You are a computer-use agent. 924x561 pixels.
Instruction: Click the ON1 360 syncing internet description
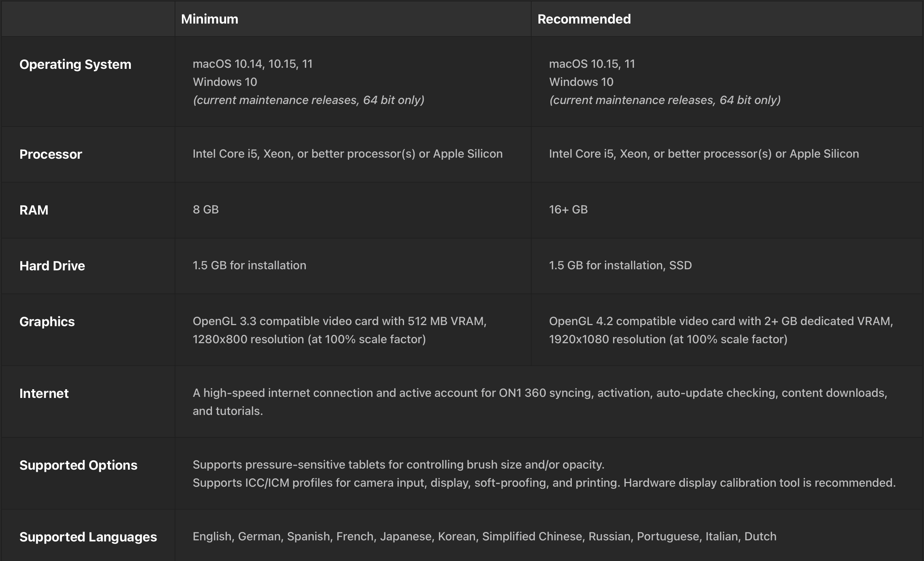tap(540, 392)
